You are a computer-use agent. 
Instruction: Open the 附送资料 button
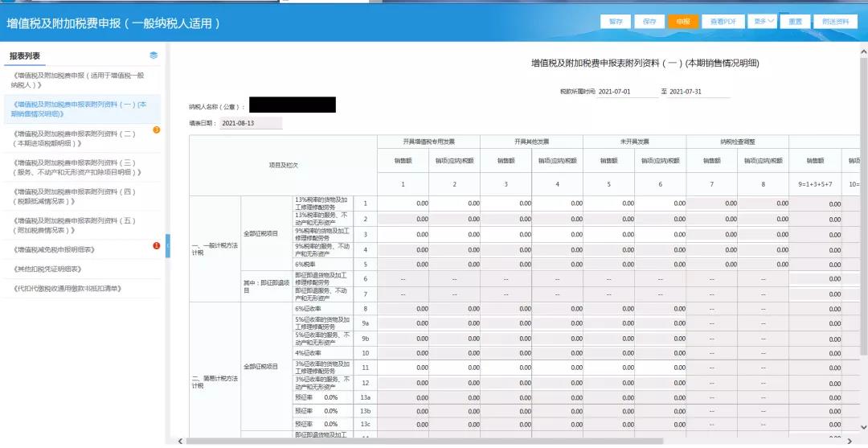point(836,22)
